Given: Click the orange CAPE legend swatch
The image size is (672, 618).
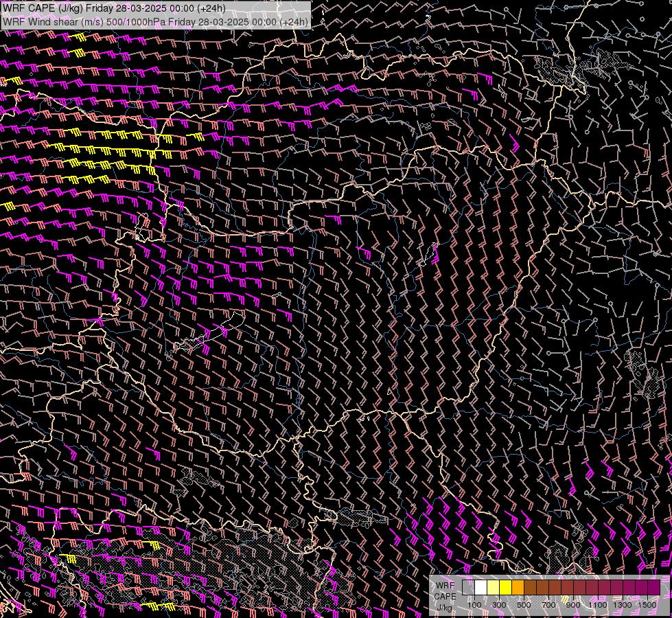Looking at the screenshot, I should coord(518,587).
